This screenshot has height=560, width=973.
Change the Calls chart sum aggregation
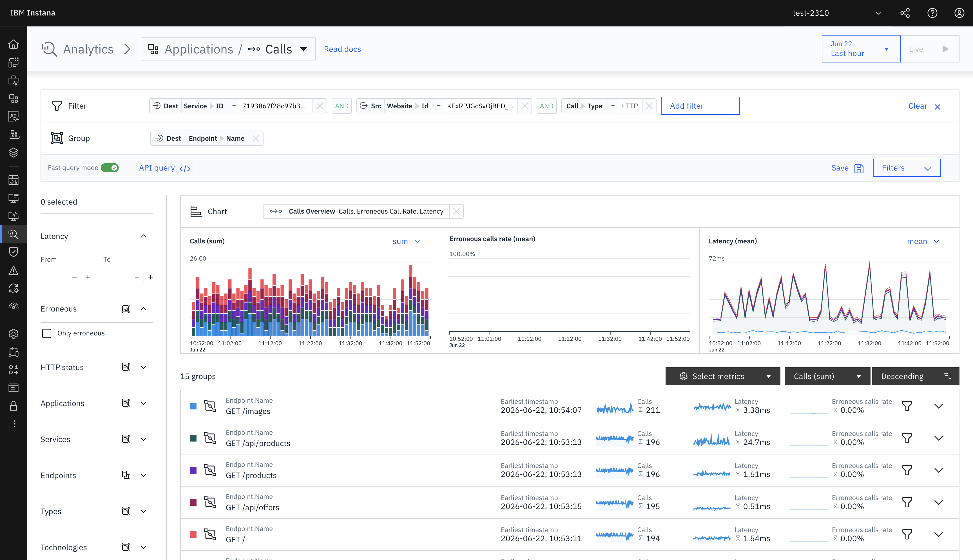click(406, 241)
